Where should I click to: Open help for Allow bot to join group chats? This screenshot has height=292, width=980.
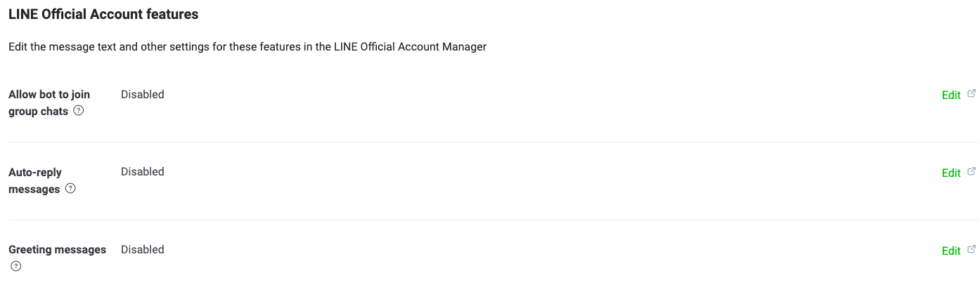click(x=79, y=111)
